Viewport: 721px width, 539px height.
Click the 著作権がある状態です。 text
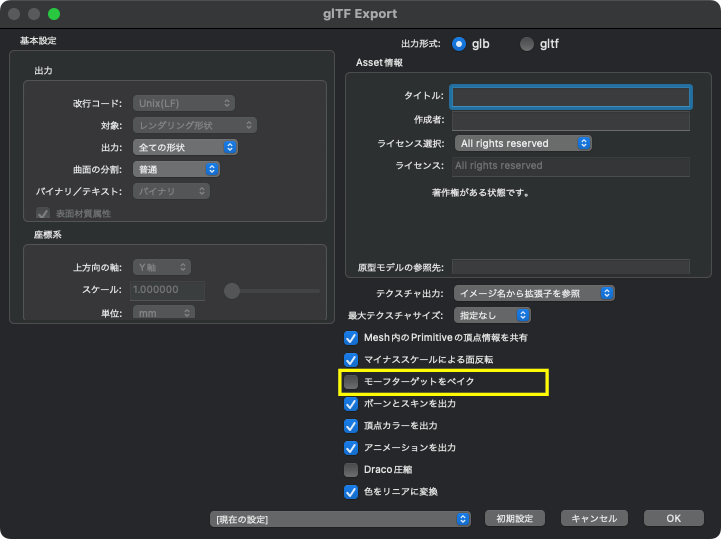[481, 193]
